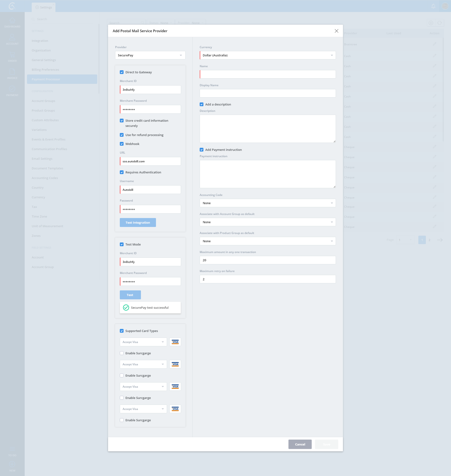Toggle the Webhook checkbox
Screen dimensions: 451x476
[122, 144]
